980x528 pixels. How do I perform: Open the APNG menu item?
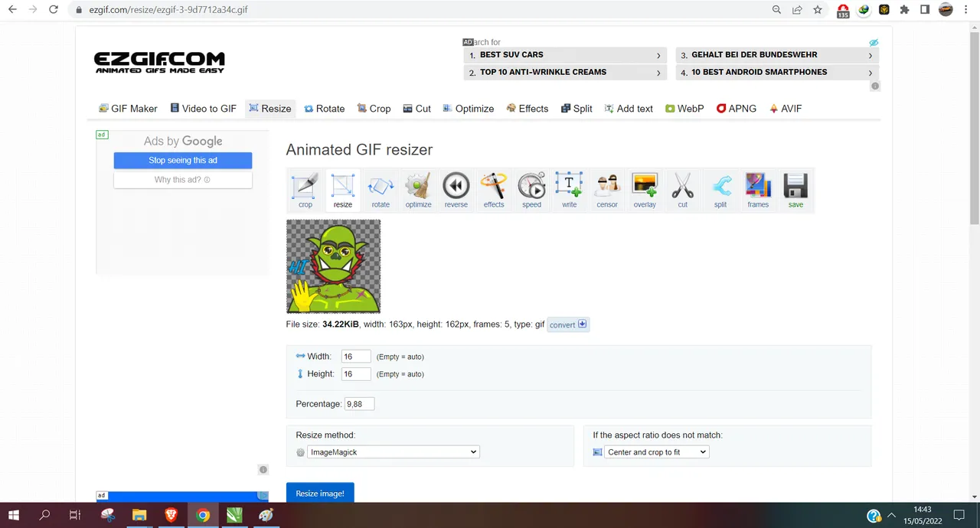pos(737,109)
